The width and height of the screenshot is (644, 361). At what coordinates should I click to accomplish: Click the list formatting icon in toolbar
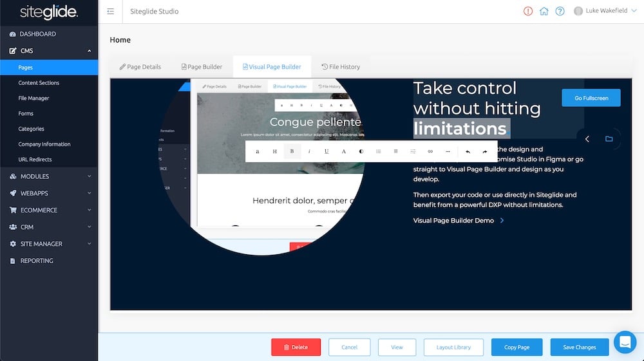pyautogui.click(x=378, y=151)
